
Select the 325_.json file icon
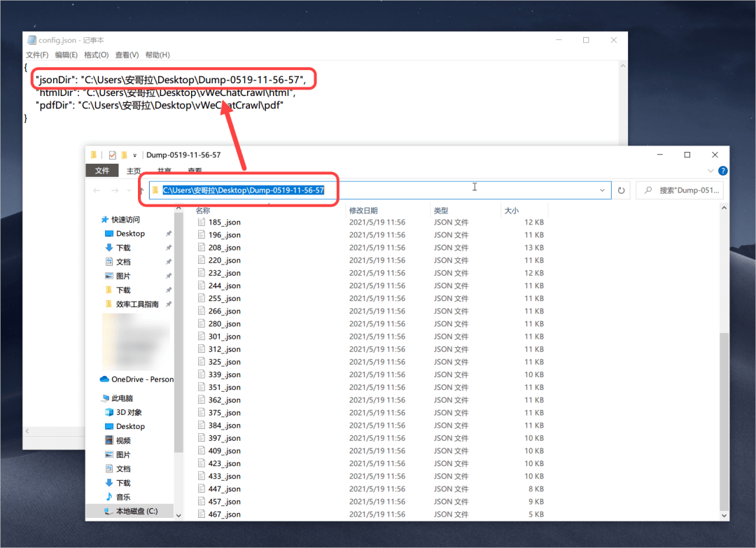tap(202, 362)
